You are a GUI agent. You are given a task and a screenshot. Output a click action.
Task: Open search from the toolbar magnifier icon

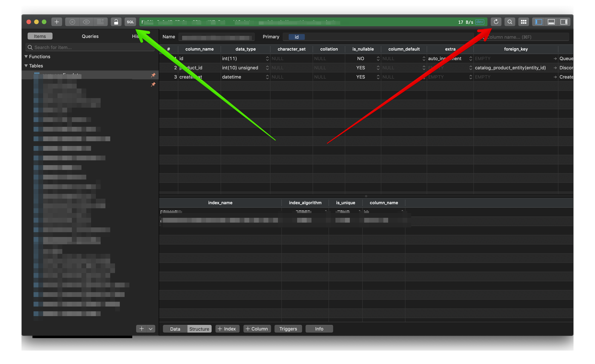[x=510, y=22]
